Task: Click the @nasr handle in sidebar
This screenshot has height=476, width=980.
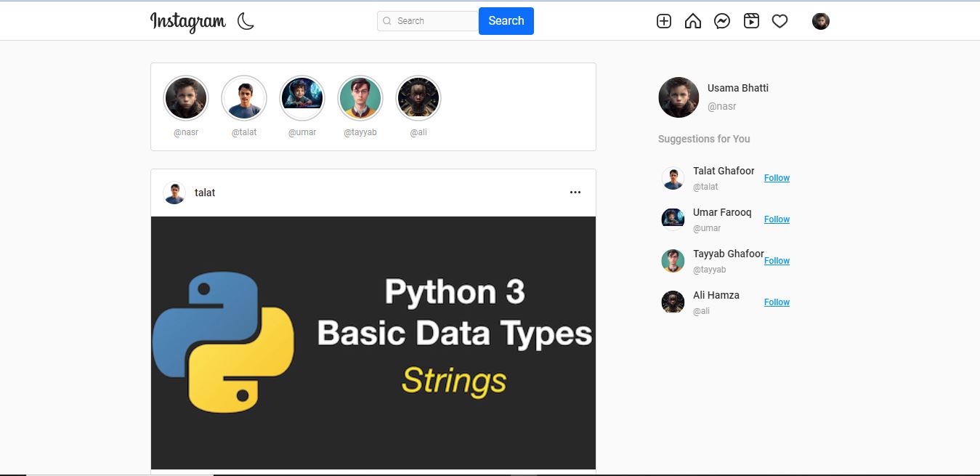Action: (722, 106)
